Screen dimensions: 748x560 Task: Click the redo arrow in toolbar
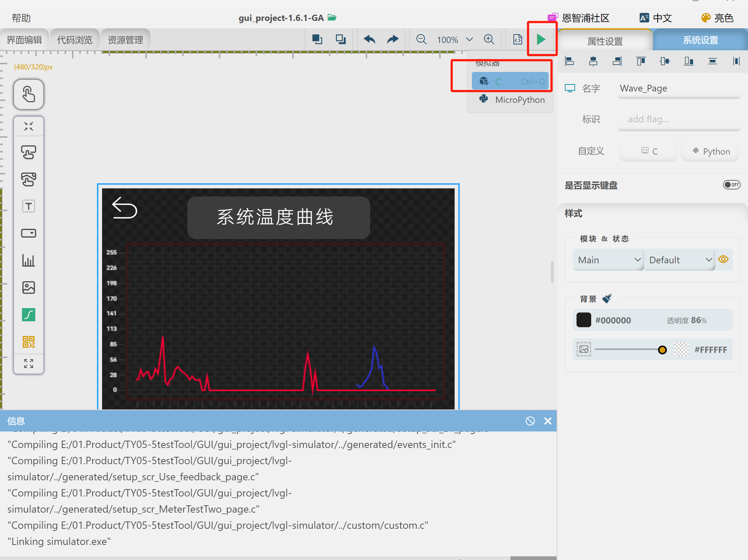393,39
